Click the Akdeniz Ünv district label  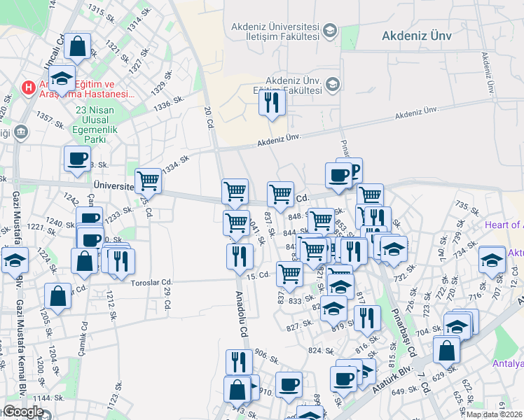pyautogui.click(x=417, y=36)
